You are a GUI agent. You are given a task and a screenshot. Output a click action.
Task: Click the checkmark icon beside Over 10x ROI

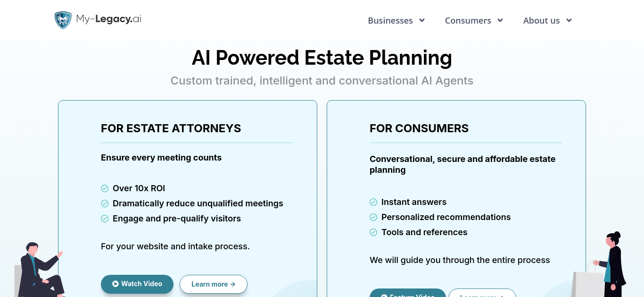pyautogui.click(x=105, y=188)
